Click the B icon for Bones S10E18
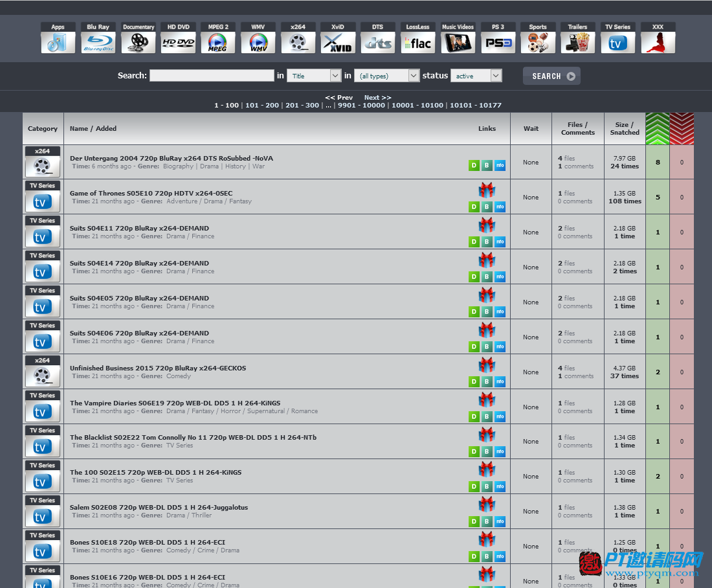The width and height of the screenshot is (712, 588). (x=487, y=557)
